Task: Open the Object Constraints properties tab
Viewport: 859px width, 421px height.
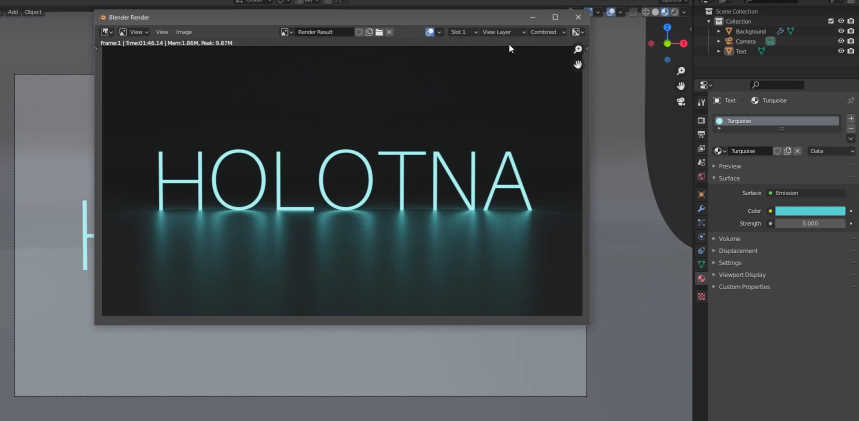Action: coord(701,251)
